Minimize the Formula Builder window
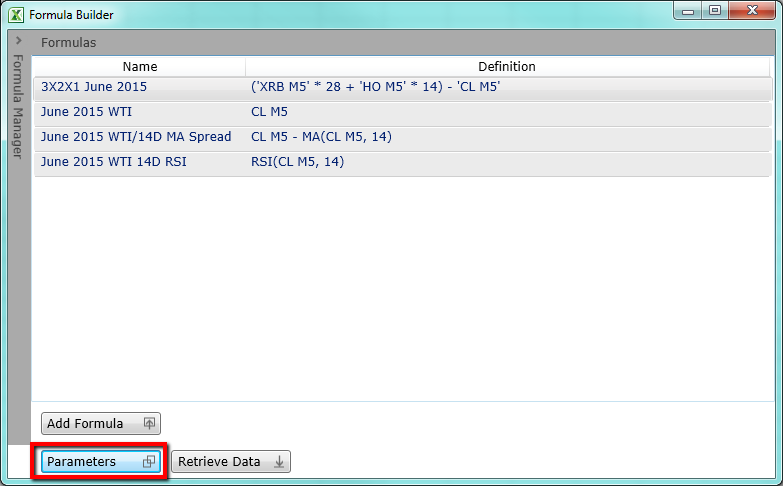The width and height of the screenshot is (783, 486). pyautogui.click(x=687, y=11)
